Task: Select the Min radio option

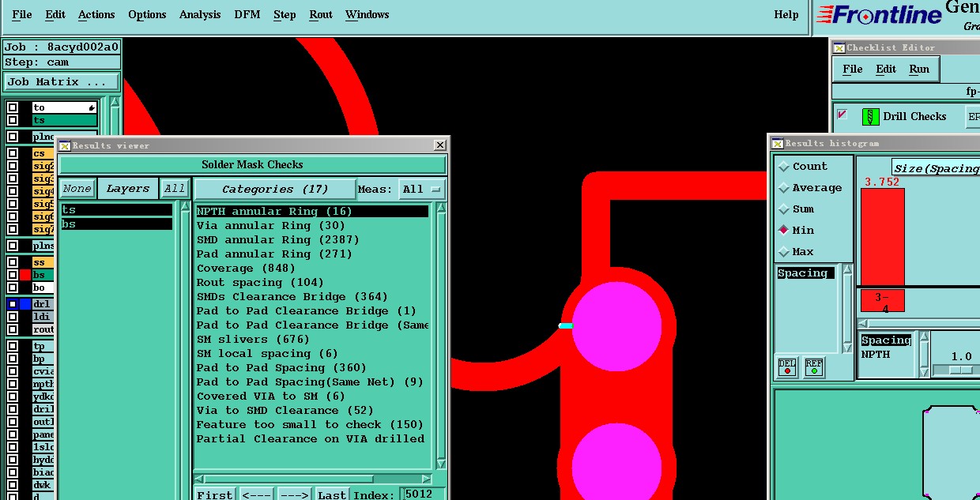Action: 796,231
